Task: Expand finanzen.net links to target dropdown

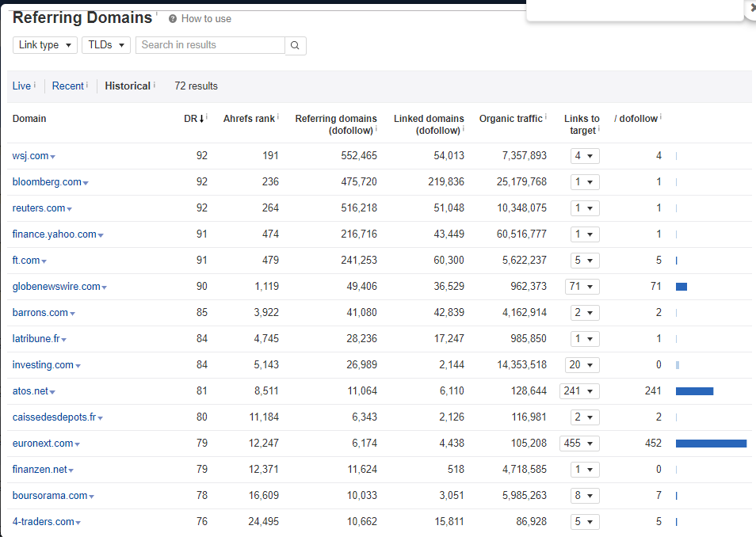Action: click(x=585, y=469)
